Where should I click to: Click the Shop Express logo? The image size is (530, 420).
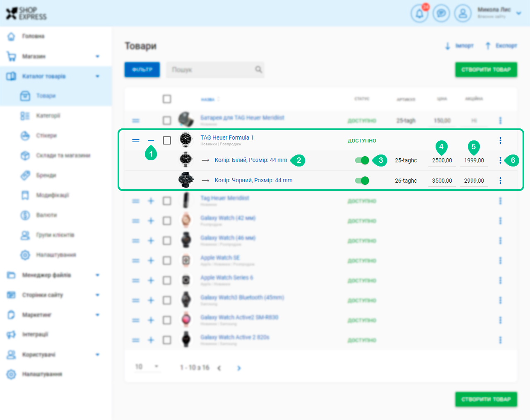(26, 13)
